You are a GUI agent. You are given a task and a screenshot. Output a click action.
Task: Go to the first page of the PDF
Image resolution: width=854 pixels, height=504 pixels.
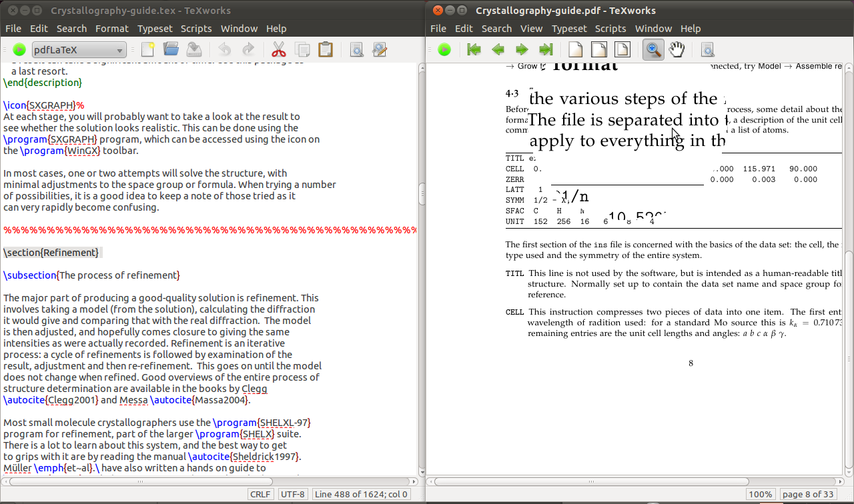(474, 49)
